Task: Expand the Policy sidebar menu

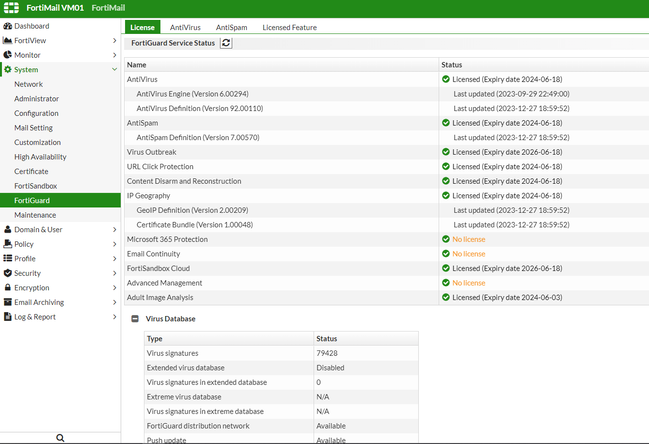Action: (x=24, y=244)
